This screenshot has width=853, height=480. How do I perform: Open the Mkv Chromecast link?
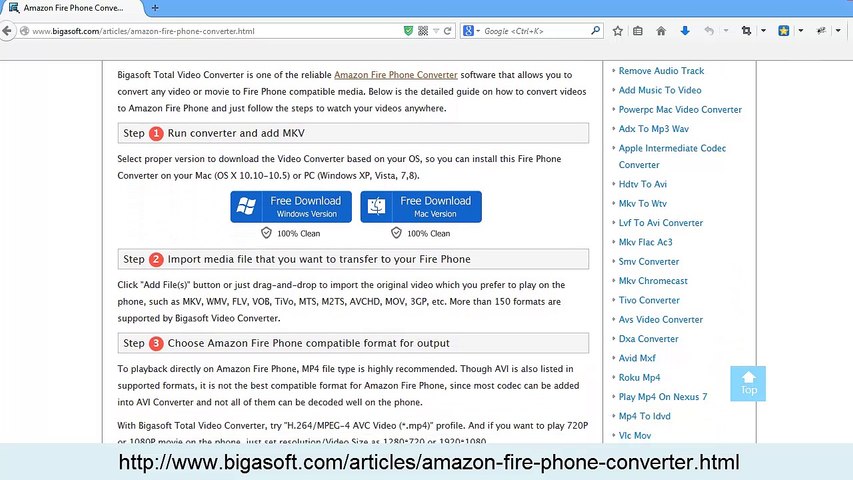point(653,281)
